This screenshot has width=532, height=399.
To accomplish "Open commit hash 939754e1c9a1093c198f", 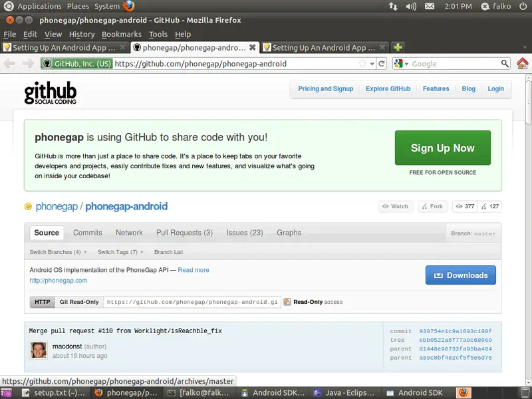I will pyautogui.click(x=456, y=331).
